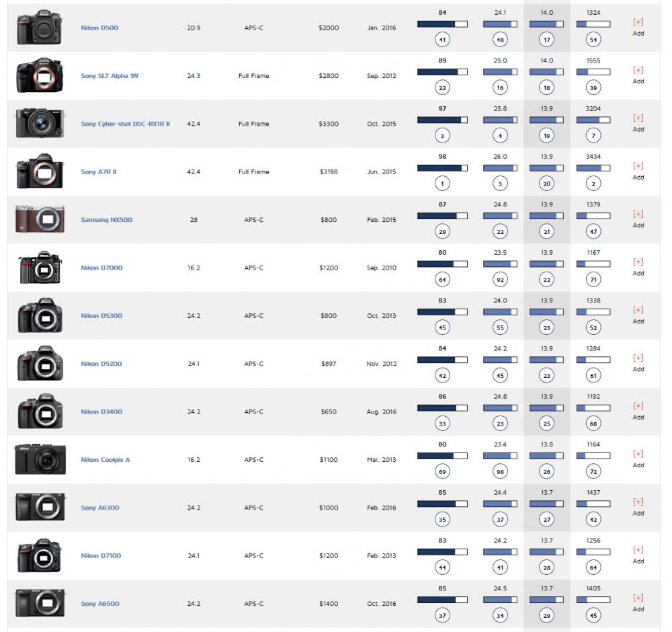
Task: Click the Sony A6300 camera image
Action: (x=40, y=507)
